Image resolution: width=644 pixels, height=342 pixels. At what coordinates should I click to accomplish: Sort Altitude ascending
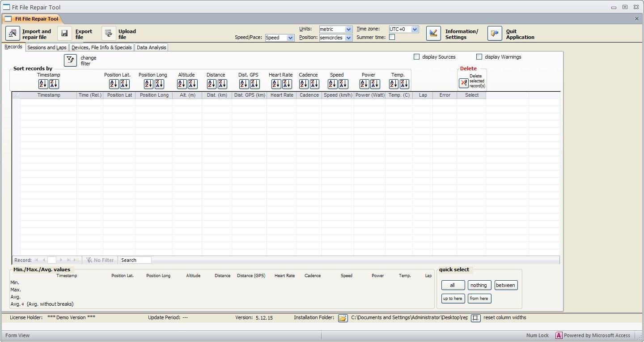tap(182, 84)
